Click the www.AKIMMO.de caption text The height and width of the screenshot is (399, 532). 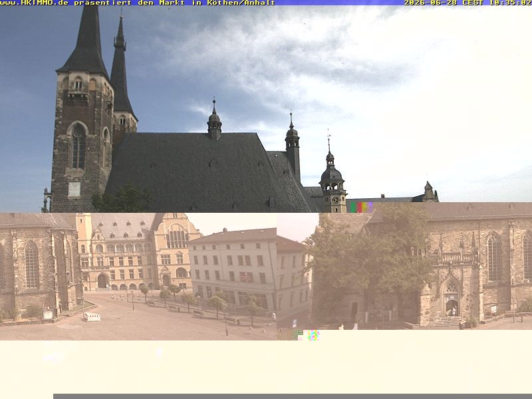click(35, 3)
